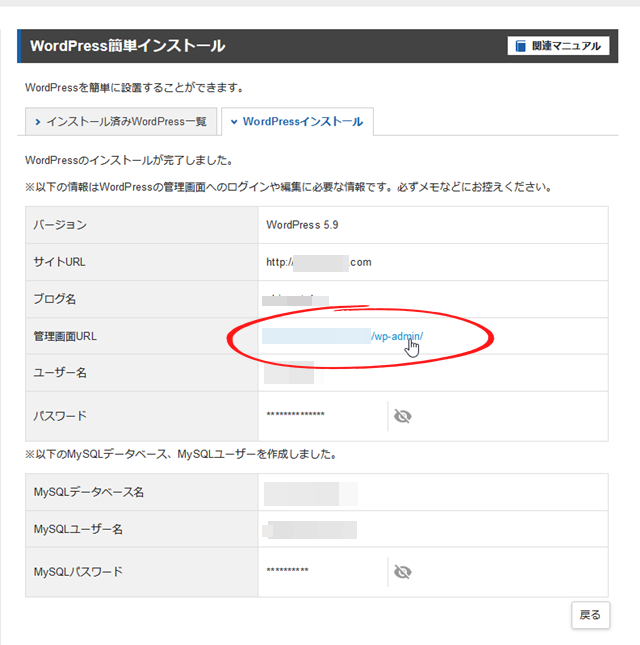Click the ユーザー名 row label
Viewport: 640px width, 645px height.
[x=60, y=373]
